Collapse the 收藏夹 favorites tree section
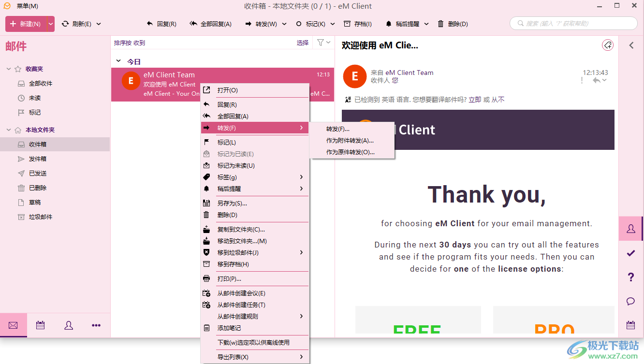The image size is (644, 364). click(x=9, y=69)
